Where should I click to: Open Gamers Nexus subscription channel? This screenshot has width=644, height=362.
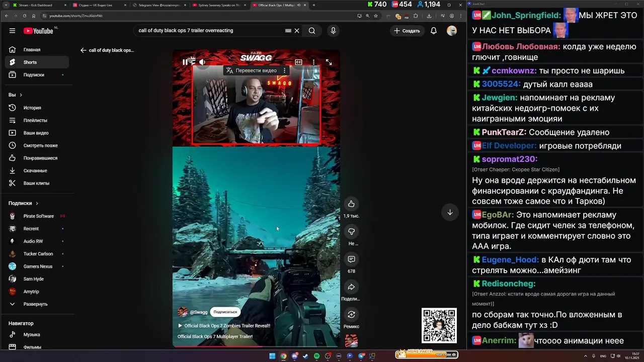(37, 266)
